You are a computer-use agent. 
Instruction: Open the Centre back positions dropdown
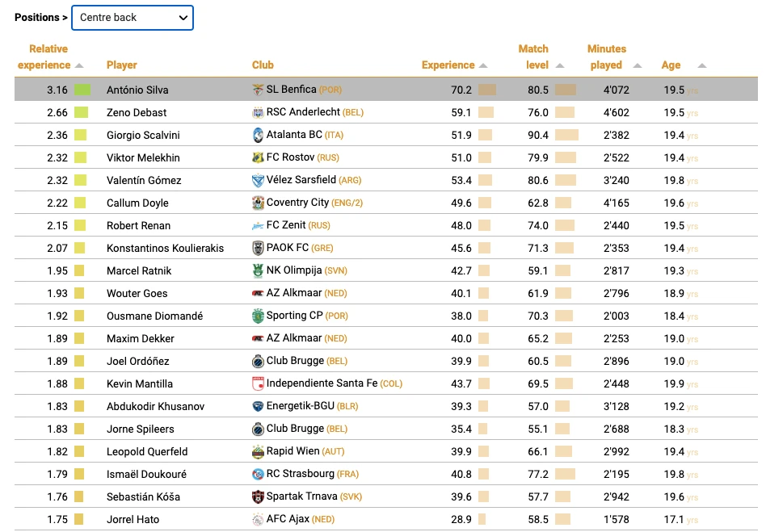pyautogui.click(x=133, y=17)
